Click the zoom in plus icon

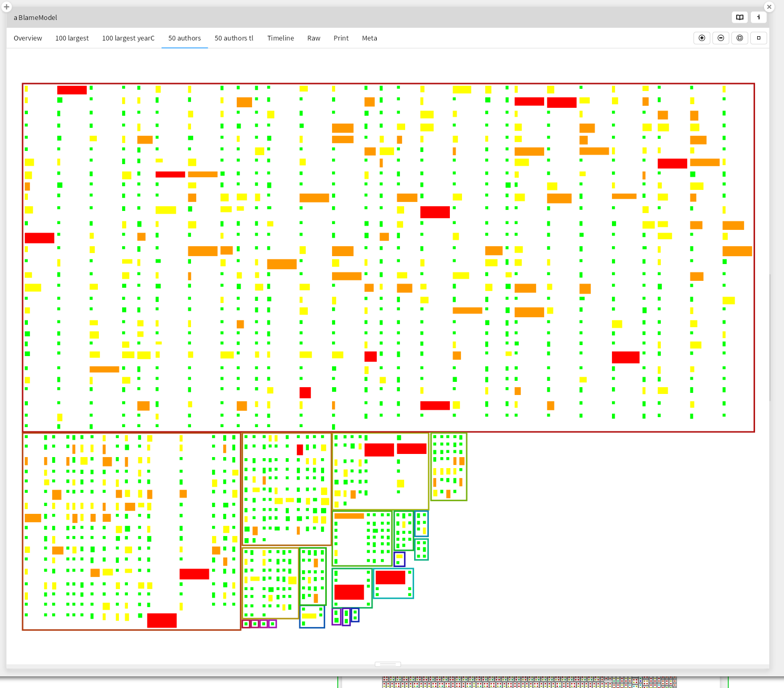coord(702,38)
